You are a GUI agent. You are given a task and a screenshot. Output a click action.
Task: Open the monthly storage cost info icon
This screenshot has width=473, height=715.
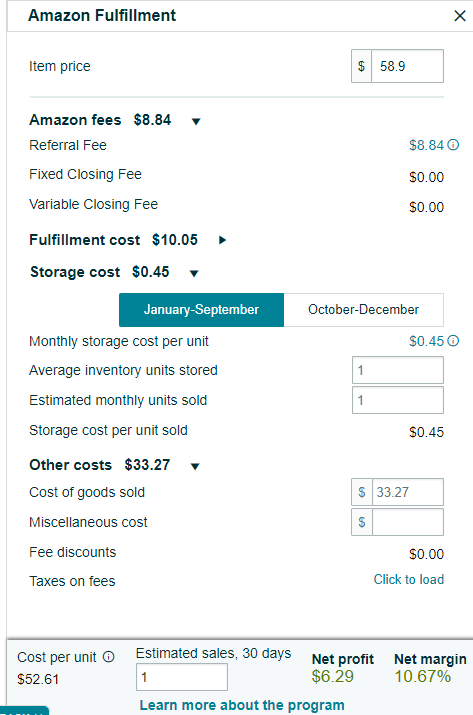click(x=453, y=341)
